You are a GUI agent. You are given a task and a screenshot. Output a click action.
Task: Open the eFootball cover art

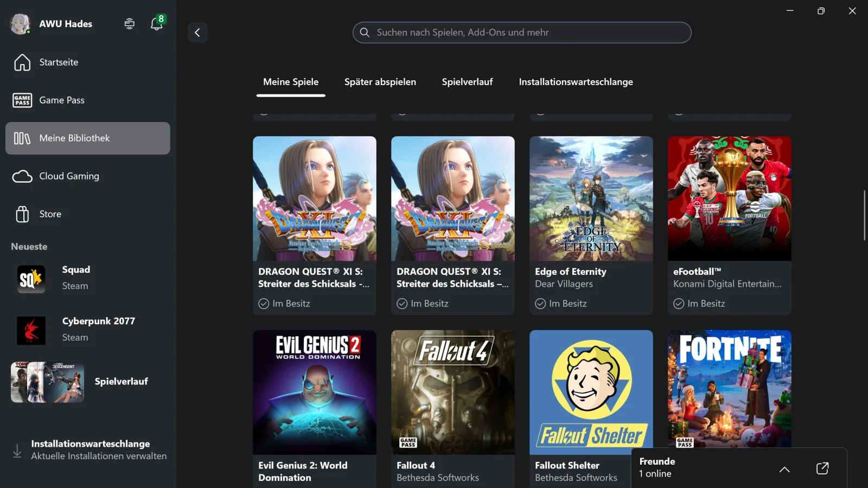click(730, 198)
